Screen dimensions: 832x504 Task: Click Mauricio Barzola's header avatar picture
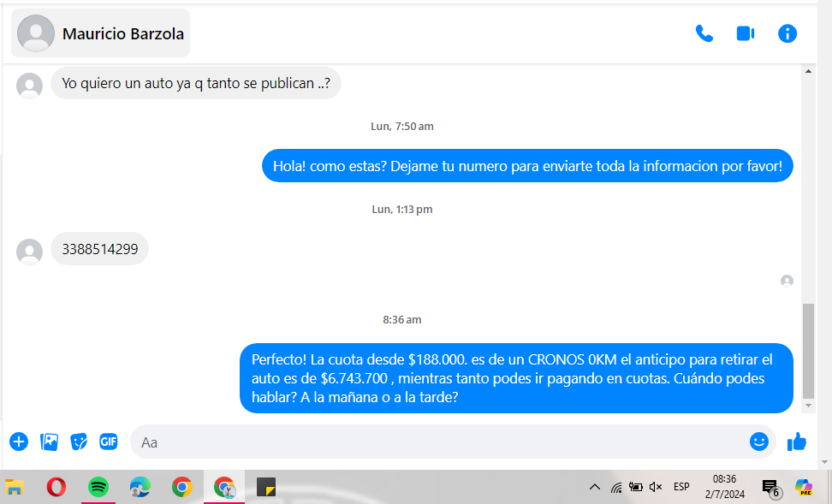click(x=36, y=33)
